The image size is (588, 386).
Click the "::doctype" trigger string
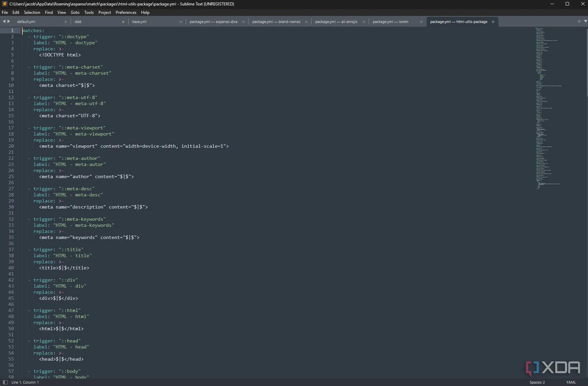74,37
